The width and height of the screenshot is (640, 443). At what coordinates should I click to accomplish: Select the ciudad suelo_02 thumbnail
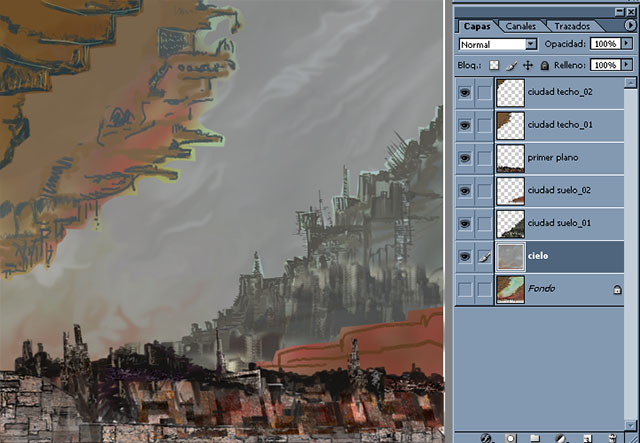point(510,191)
